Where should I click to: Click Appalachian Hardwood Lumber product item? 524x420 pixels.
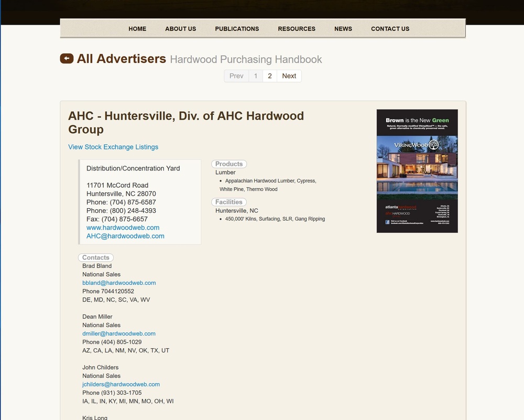[268, 185]
